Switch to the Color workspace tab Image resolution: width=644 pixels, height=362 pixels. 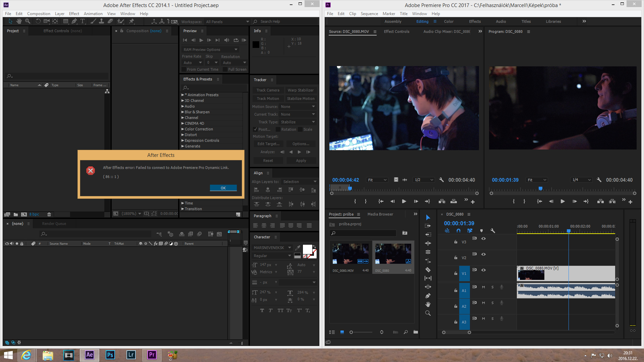pyautogui.click(x=448, y=21)
